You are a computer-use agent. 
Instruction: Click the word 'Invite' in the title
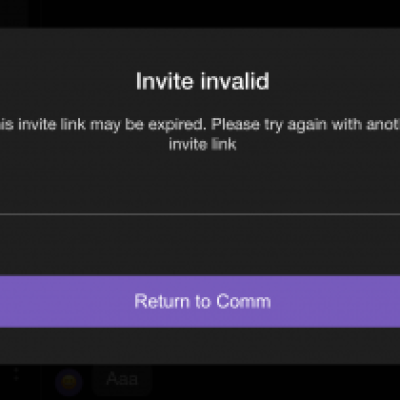(165, 81)
